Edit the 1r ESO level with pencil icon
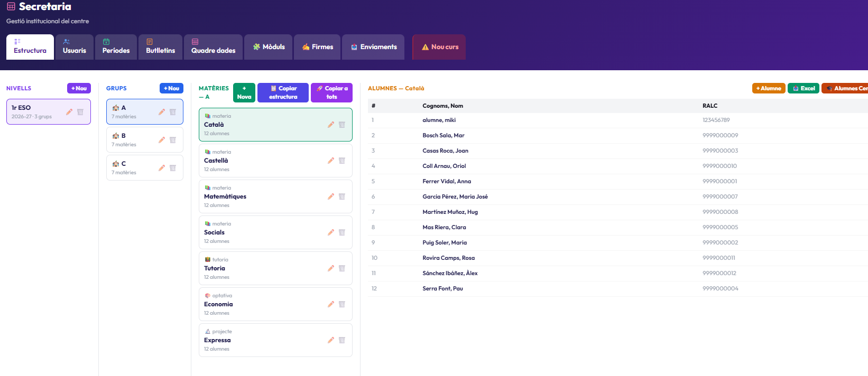 click(69, 112)
